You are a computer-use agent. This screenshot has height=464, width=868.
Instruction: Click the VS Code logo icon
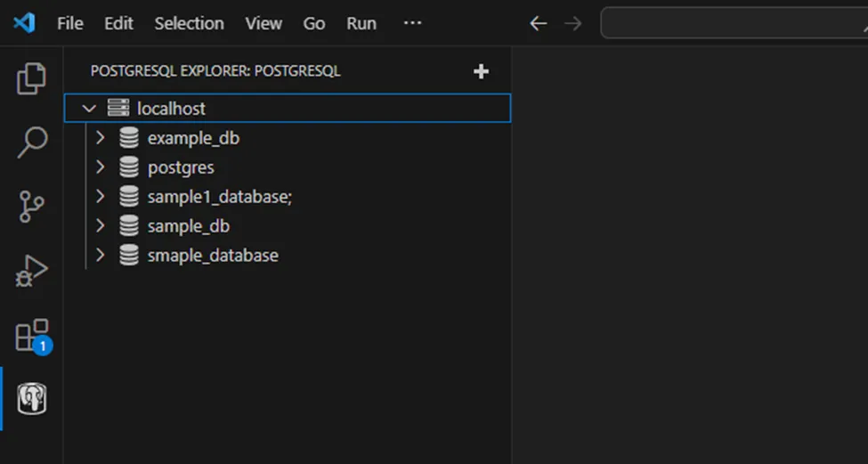click(x=24, y=23)
